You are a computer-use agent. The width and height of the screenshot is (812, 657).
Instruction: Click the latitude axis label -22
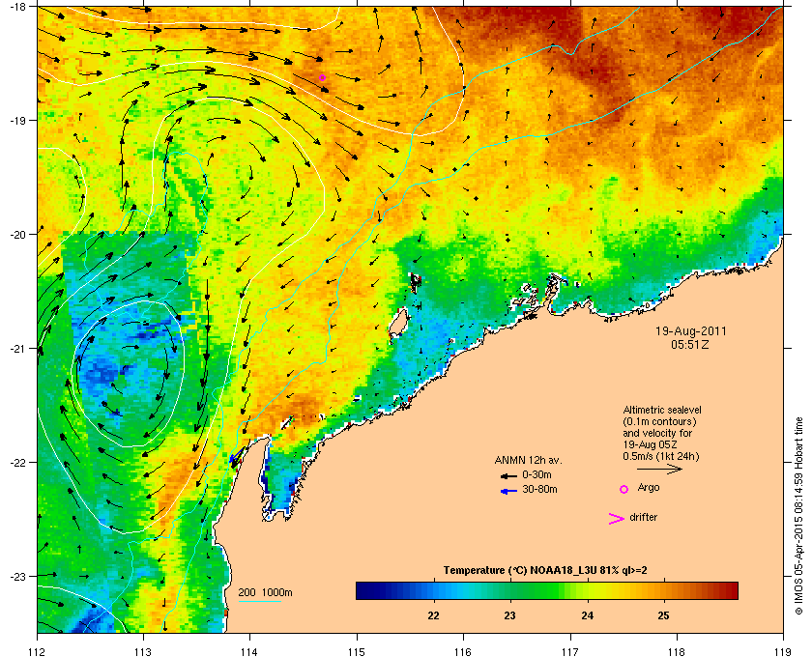pyautogui.click(x=17, y=462)
